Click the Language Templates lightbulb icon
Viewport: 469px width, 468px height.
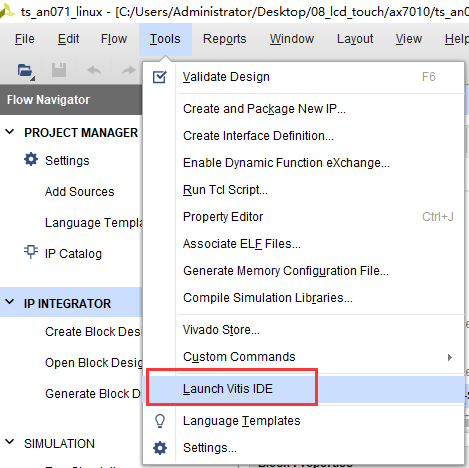pos(160,421)
